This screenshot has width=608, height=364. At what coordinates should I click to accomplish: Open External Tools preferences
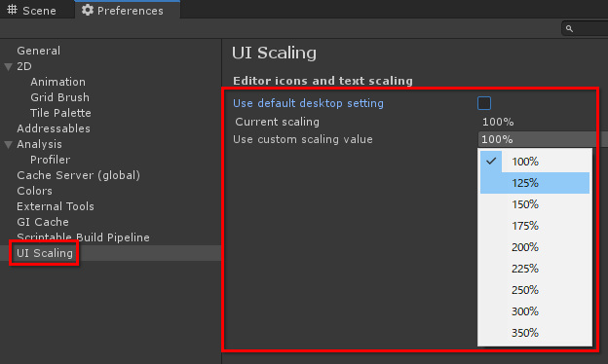[x=56, y=206]
